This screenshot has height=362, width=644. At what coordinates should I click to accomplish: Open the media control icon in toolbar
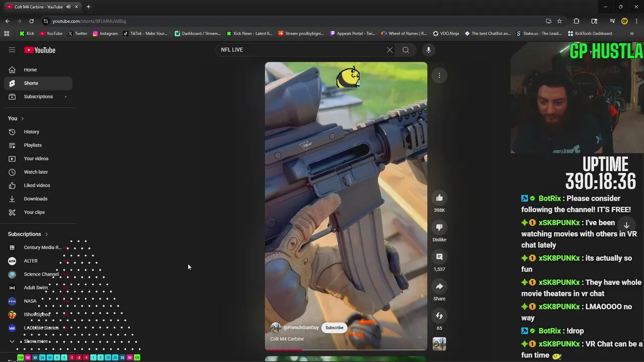point(612,21)
